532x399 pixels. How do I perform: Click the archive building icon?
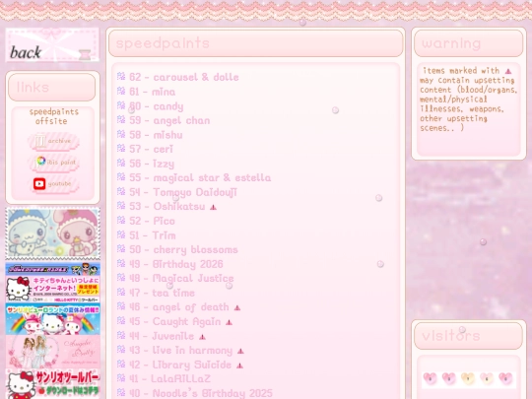40,141
